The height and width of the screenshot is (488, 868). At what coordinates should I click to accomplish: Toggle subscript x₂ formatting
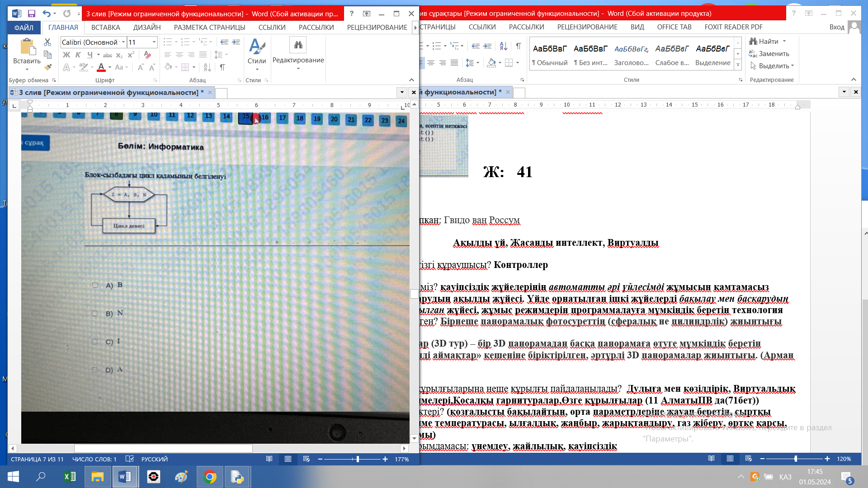click(x=119, y=55)
